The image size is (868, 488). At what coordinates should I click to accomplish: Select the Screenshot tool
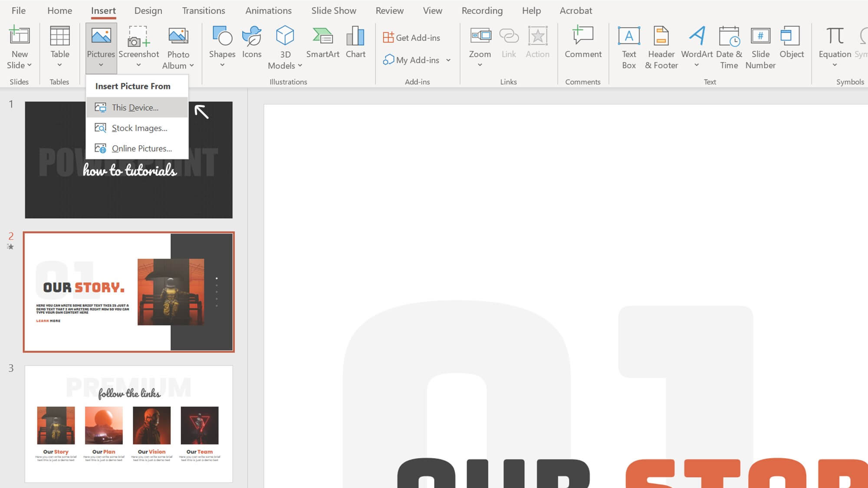(138, 46)
